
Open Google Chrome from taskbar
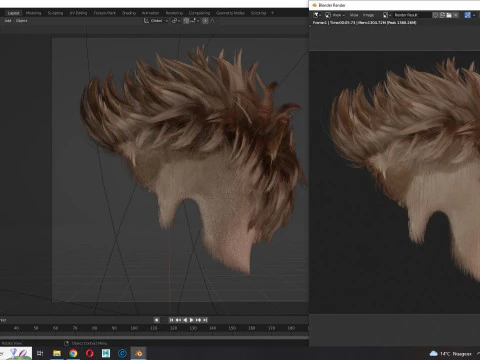click(x=73, y=353)
